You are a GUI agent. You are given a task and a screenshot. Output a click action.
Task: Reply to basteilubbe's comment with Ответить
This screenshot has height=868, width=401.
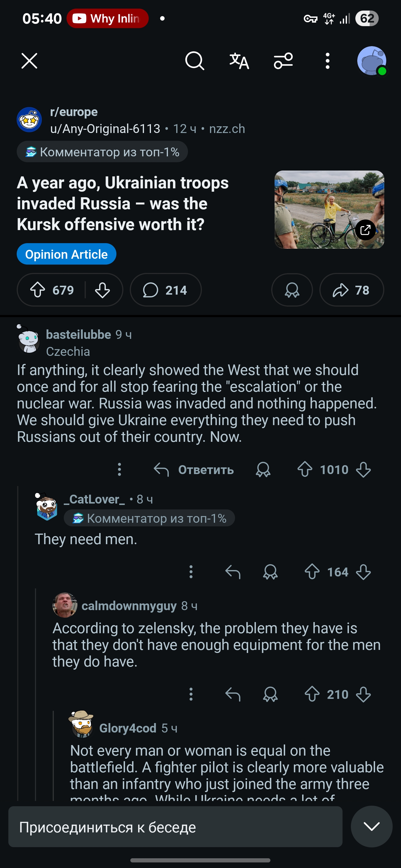(x=194, y=469)
